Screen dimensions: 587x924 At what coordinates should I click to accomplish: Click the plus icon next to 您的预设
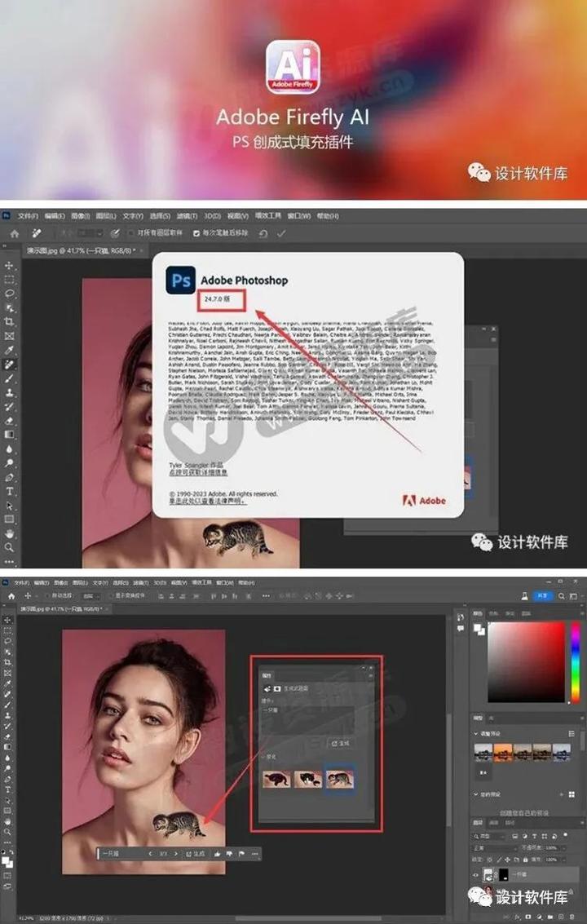coord(562,794)
